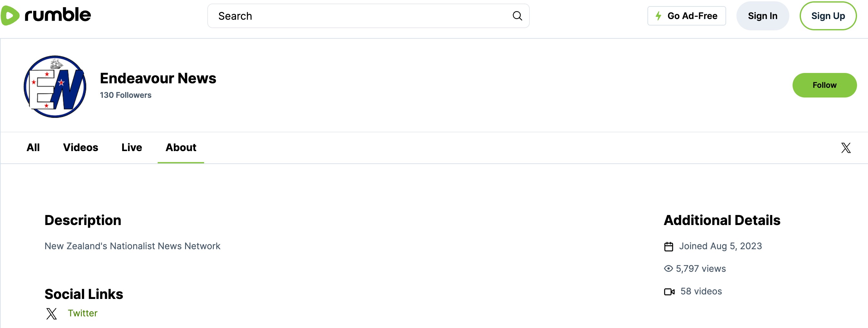The image size is (868, 328).
Task: Click the camera icon beside 58 videos
Action: click(669, 292)
